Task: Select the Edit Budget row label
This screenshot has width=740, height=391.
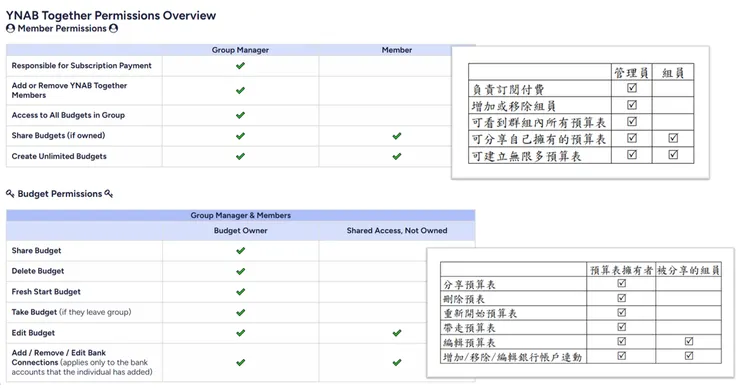Action: click(33, 333)
